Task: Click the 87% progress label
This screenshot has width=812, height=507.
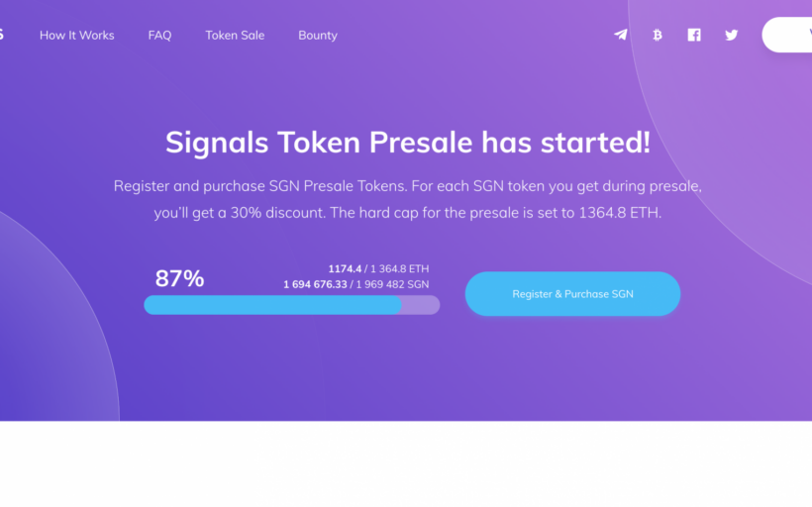Action: coord(179,278)
